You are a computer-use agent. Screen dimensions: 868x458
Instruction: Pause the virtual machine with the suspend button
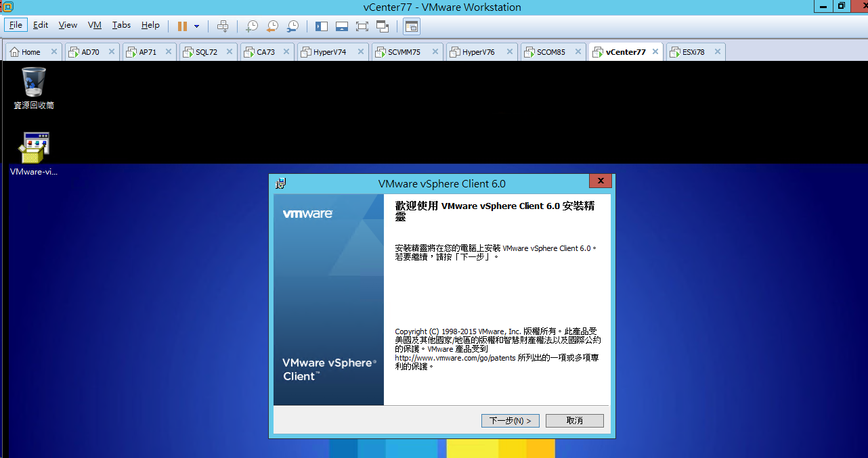tap(182, 26)
